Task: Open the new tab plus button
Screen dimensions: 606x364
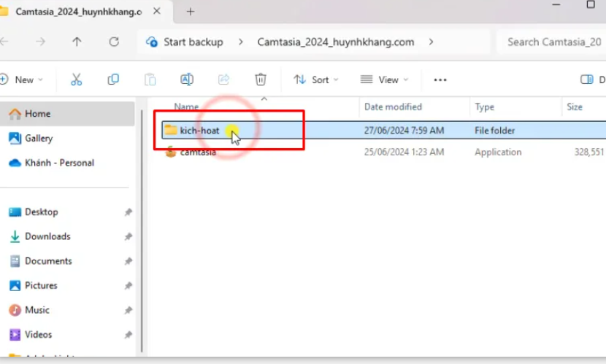Action: pos(191,12)
